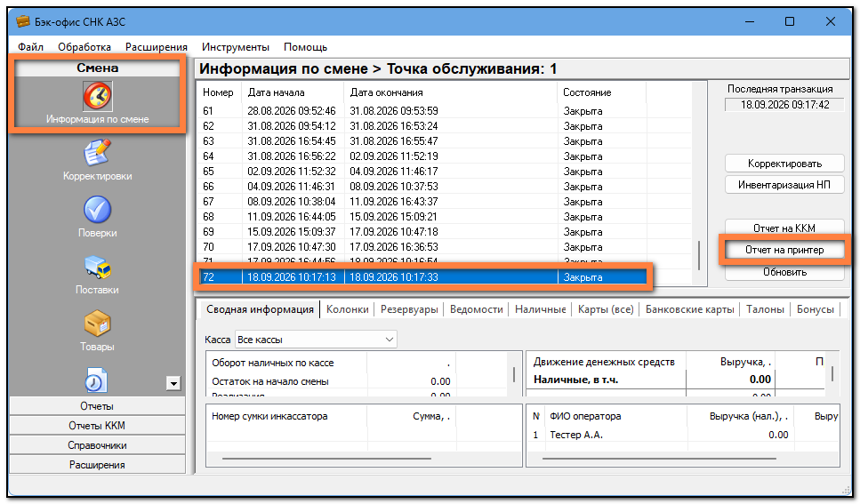Select operator row Тестер А.А.
The width and height of the screenshot is (860, 504).
[x=683, y=435]
